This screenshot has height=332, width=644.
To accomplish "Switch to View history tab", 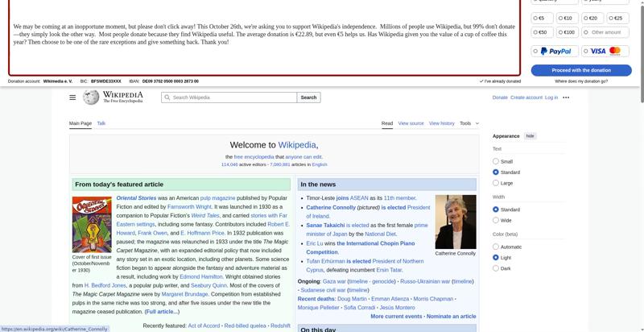I will tap(441, 123).
